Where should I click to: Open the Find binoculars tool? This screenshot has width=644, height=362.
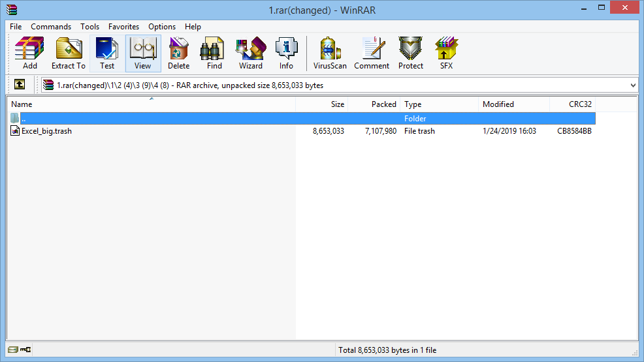214,53
